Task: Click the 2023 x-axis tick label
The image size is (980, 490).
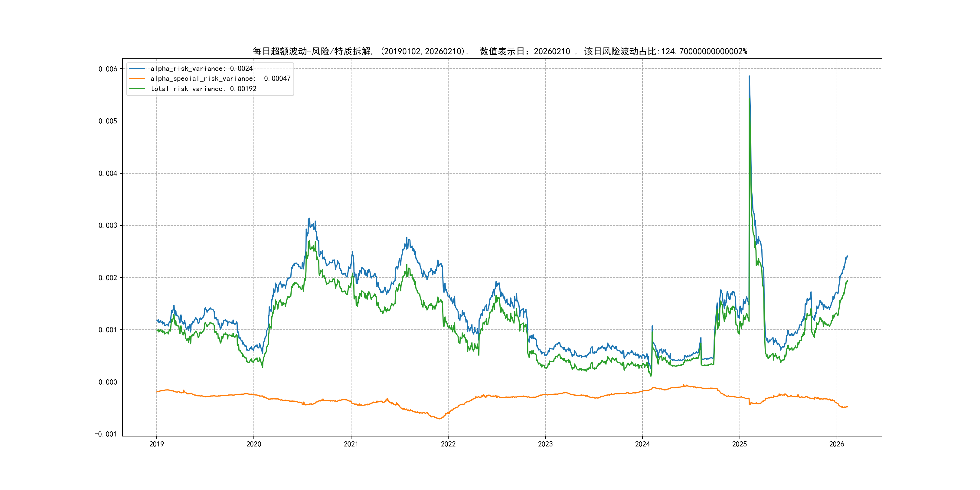Action: [x=545, y=444]
